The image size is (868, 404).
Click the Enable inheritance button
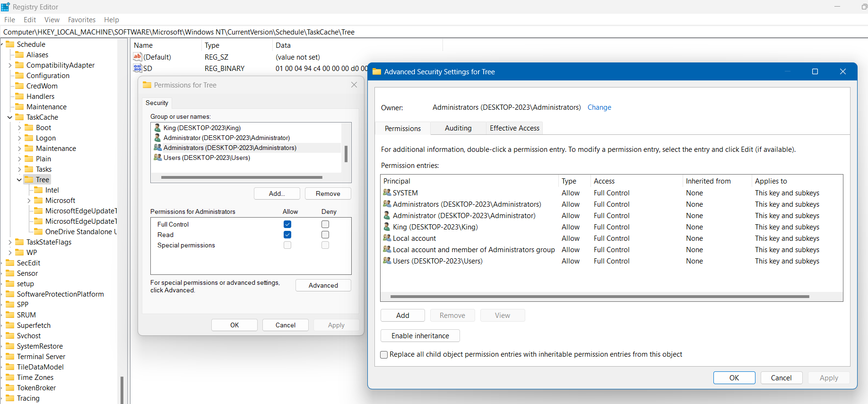tap(420, 336)
